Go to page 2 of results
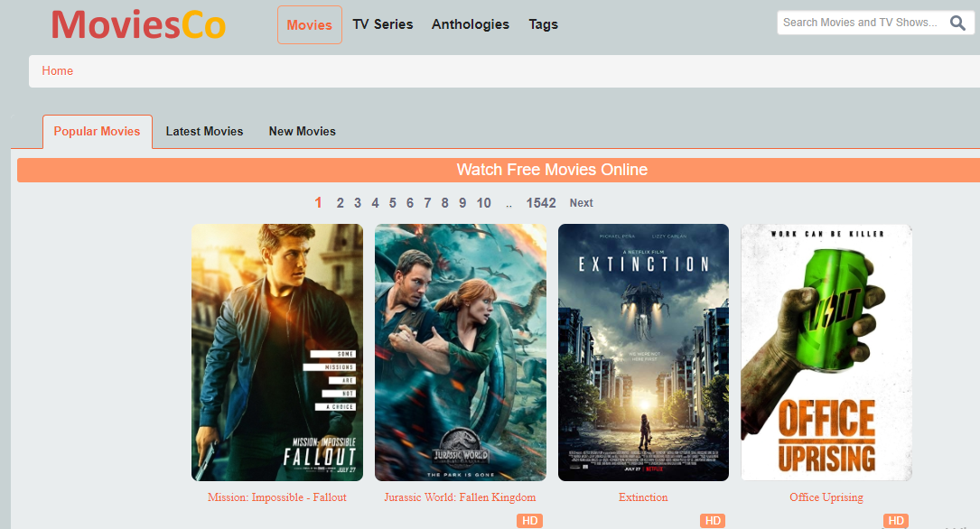This screenshot has height=529, width=980. [341, 203]
